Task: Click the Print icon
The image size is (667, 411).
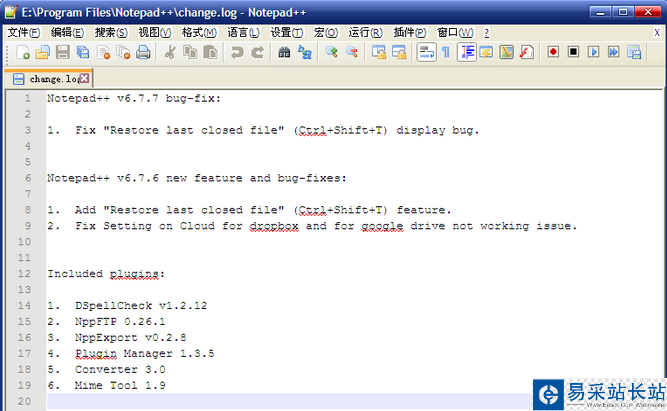Action: pos(143,52)
